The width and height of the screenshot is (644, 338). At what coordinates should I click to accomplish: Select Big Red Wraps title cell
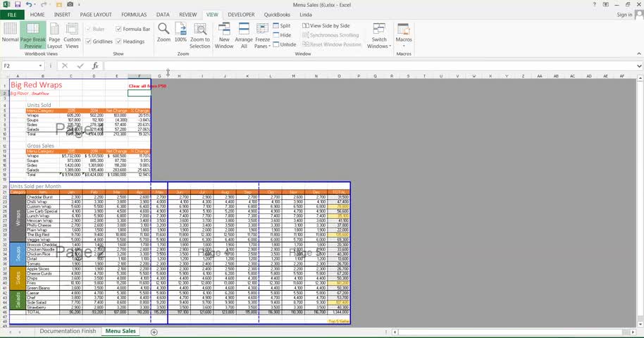click(37, 85)
